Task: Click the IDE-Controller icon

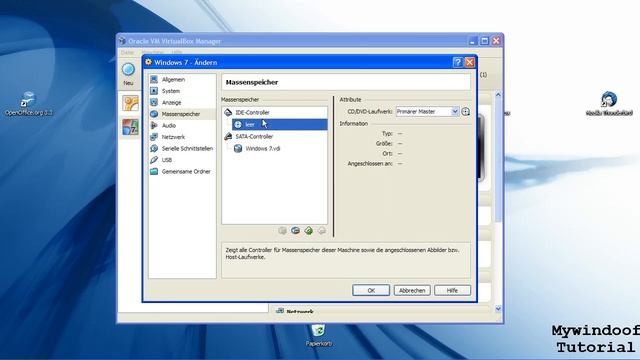Action: point(228,112)
